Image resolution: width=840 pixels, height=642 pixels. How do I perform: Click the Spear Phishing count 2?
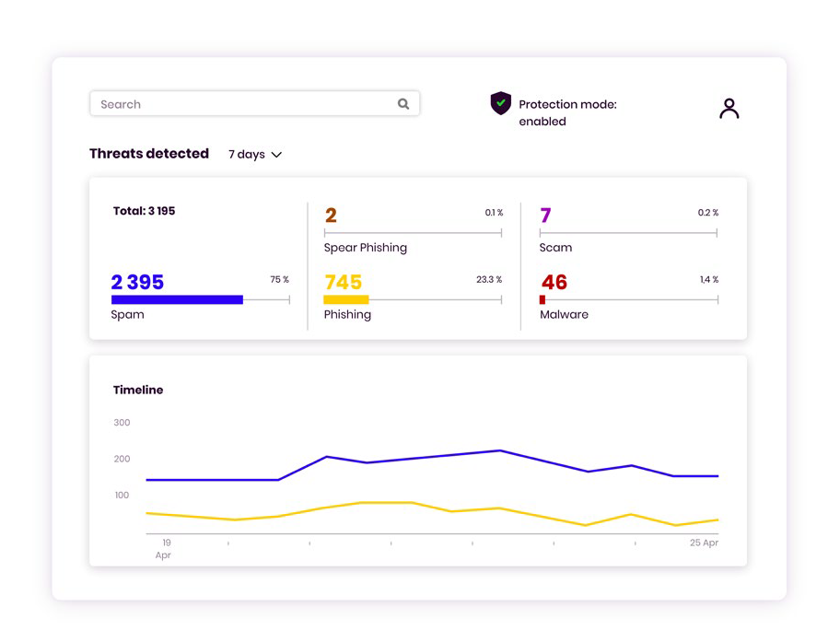[331, 215]
